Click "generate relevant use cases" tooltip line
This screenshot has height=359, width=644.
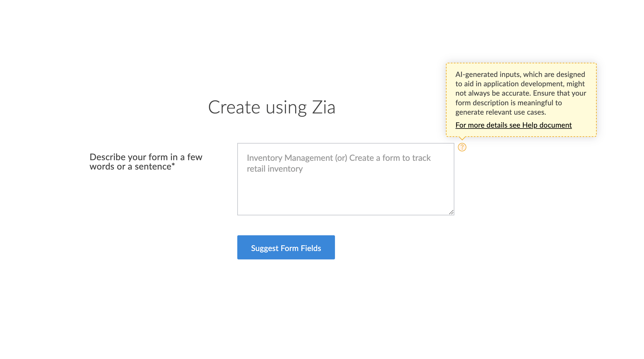click(500, 112)
